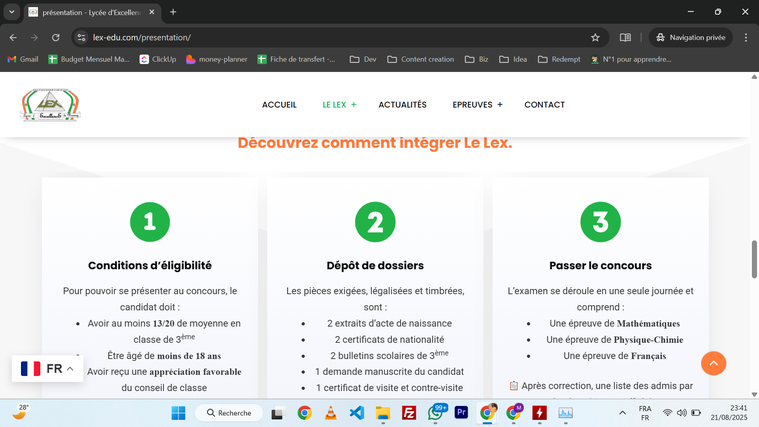Viewport: 759px width, 427px height.
Task: Click the Lycée d'Excellence logo
Action: tap(50, 104)
